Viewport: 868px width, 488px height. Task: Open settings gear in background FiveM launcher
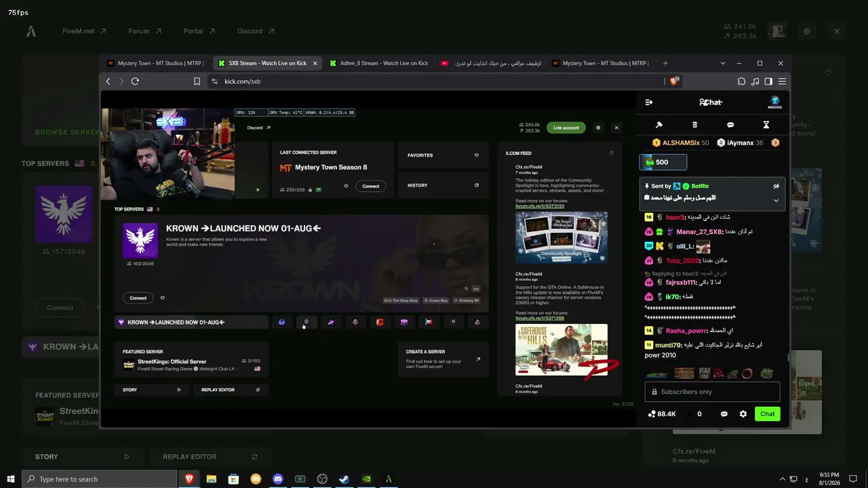tap(807, 31)
